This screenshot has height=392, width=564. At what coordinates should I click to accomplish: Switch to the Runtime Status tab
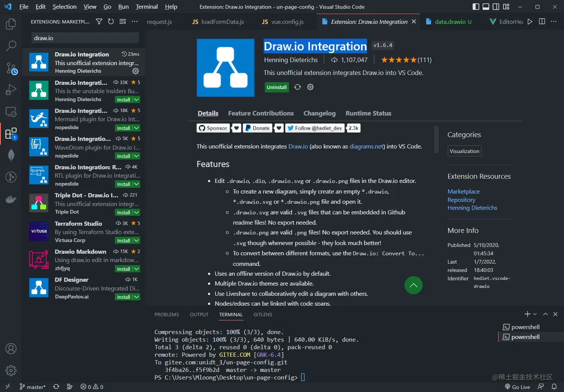(x=369, y=113)
